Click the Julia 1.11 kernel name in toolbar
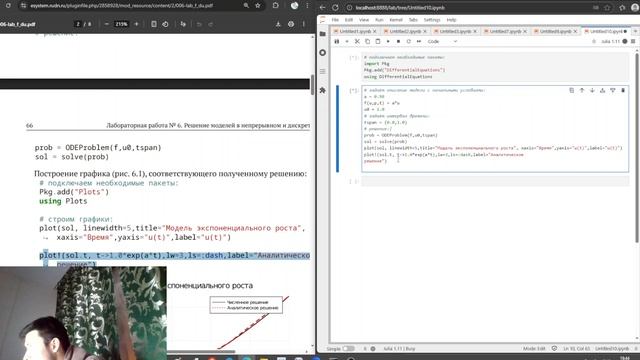 click(x=610, y=42)
